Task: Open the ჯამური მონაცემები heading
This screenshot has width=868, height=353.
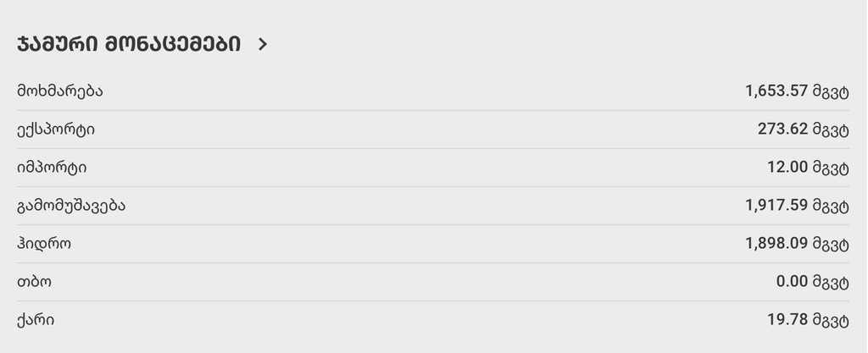Action: click(x=129, y=44)
